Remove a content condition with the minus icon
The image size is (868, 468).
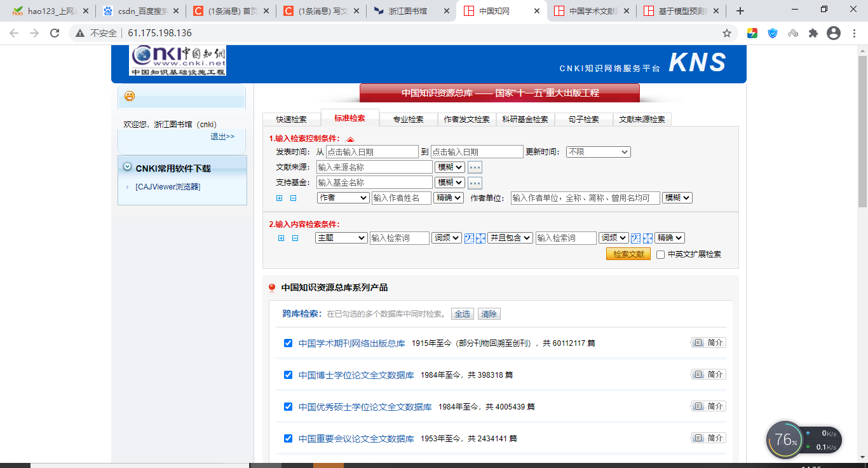pyautogui.click(x=295, y=238)
